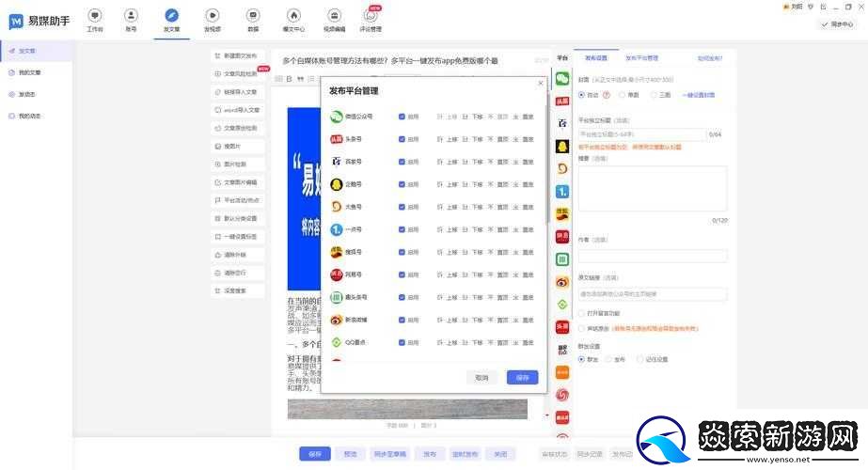Open the 爆文中心 hot-articles icon
868x470 pixels.
click(x=294, y=16)
